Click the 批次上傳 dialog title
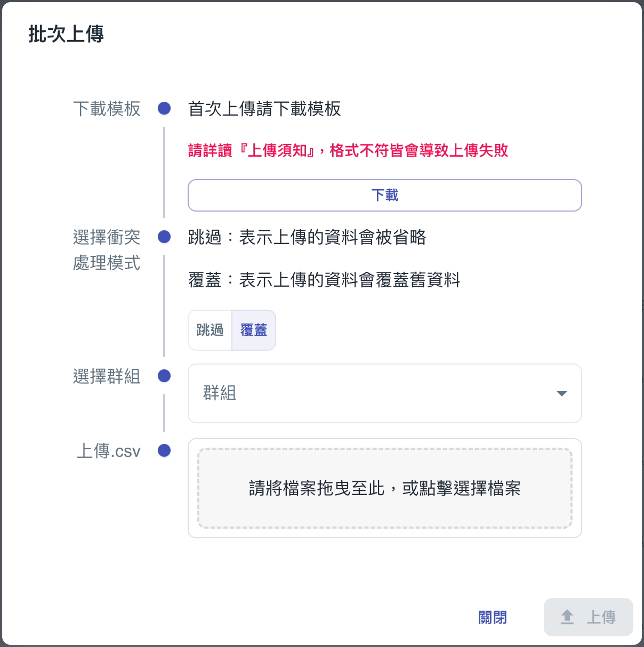The height and width of the screenshot is (647, 644). (x=66, y=34)
